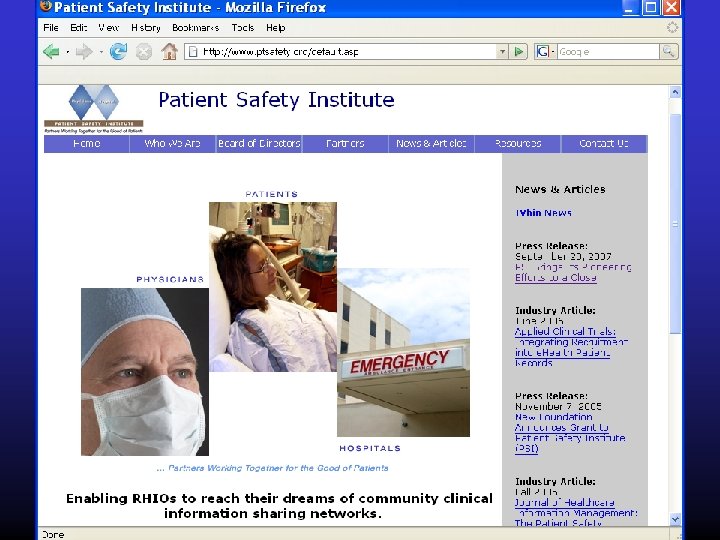Click the HOSPITALS caption text

370,448
